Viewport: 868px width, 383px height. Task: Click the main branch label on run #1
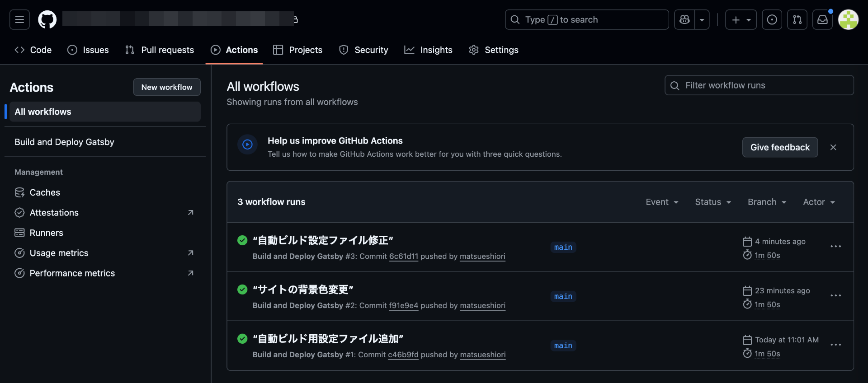pos(563,346)
